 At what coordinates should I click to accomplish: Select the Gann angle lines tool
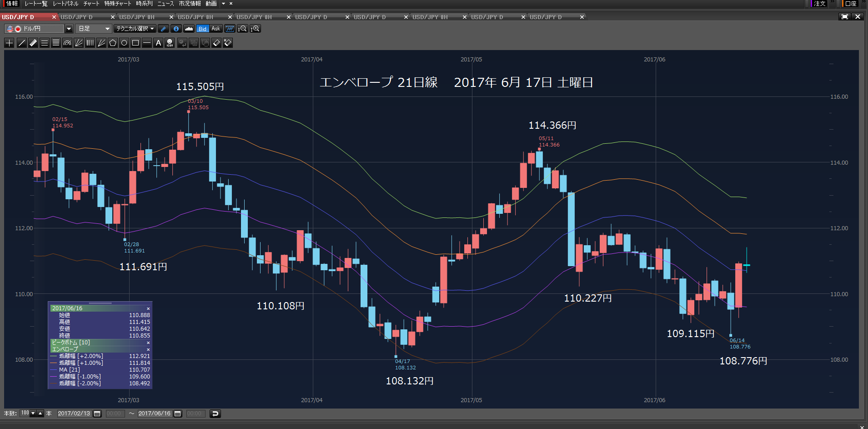101,43
